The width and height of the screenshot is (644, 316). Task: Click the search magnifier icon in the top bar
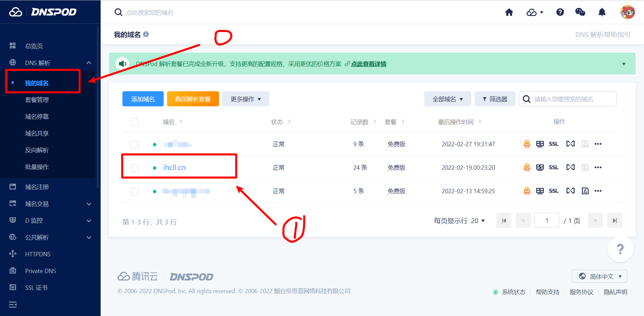click(x=119, y=12)
